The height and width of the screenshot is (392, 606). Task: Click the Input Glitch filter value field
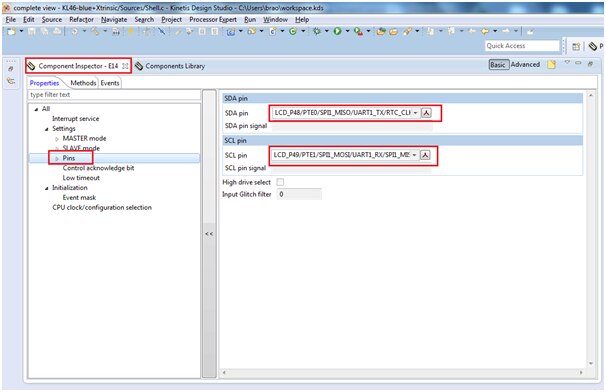pos(299,194)
